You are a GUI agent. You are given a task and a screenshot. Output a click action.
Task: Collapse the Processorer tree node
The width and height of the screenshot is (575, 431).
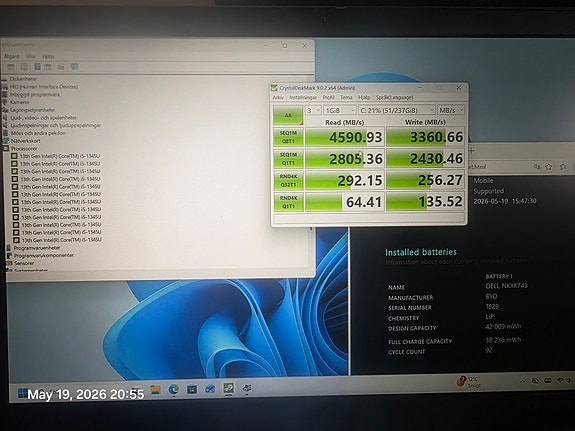pyautogui.click(x=6, y=149)
